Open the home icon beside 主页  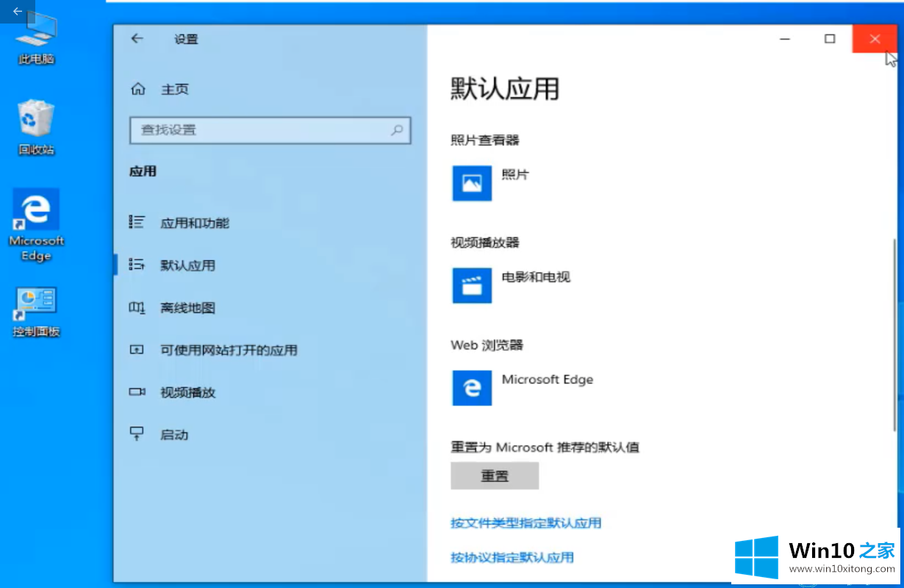(137, 89)
